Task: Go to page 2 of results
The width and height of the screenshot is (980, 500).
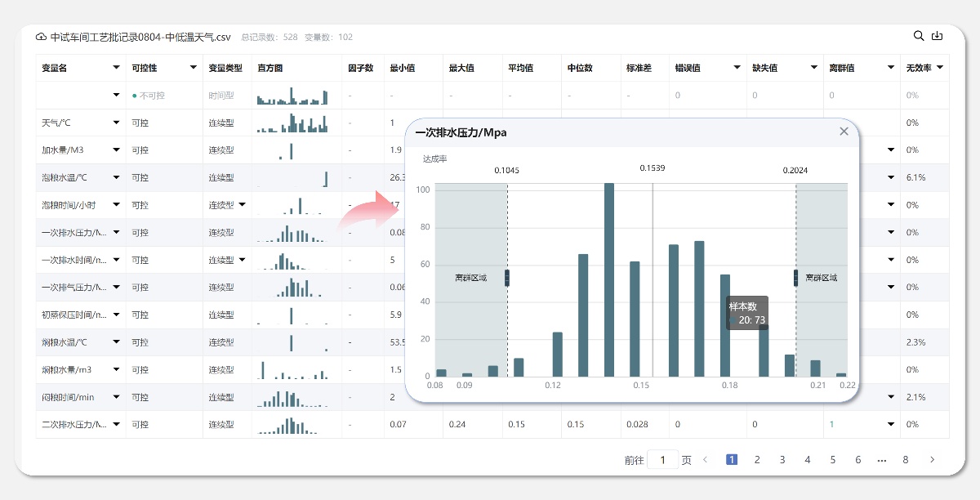Action: [757, 459]
